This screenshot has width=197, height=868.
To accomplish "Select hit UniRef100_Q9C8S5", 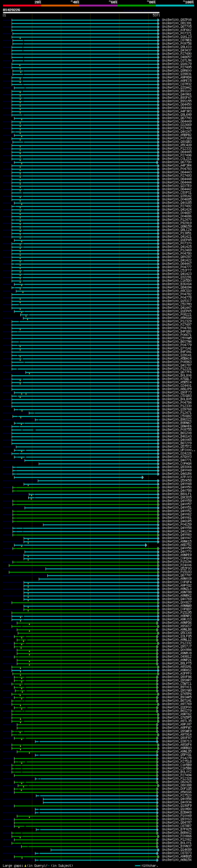I will click(x=177, y=497).
